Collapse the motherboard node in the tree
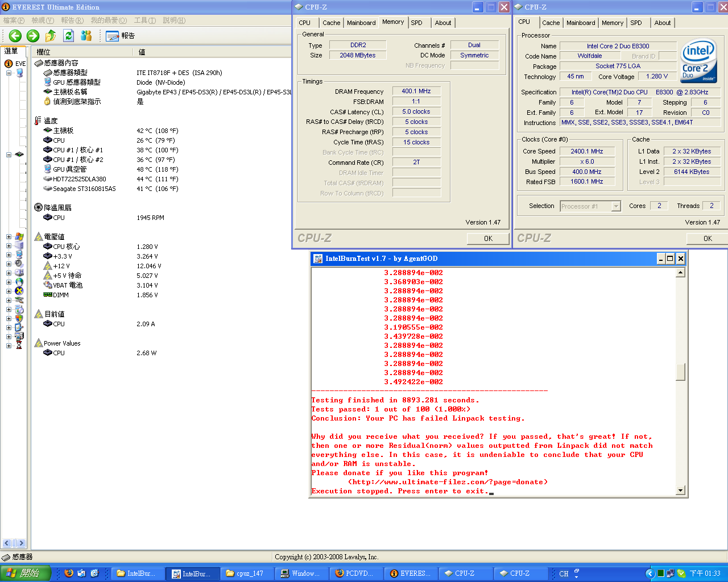728x582 pixels. (9, 155)
